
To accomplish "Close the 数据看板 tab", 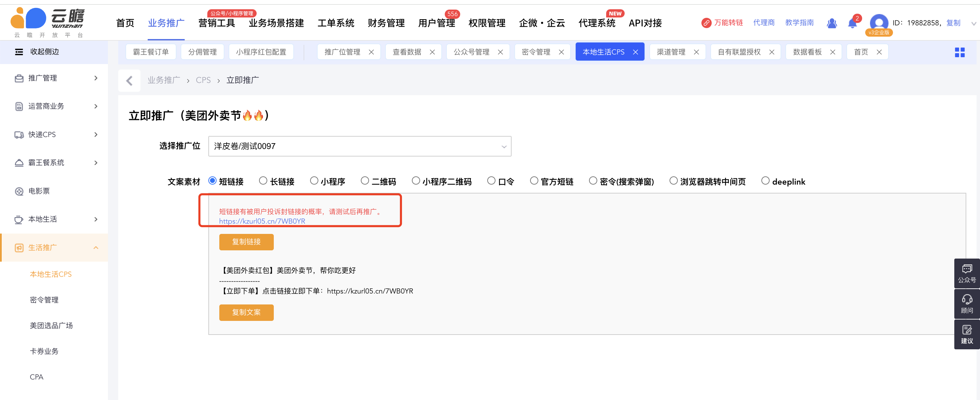I will (832, 52).
